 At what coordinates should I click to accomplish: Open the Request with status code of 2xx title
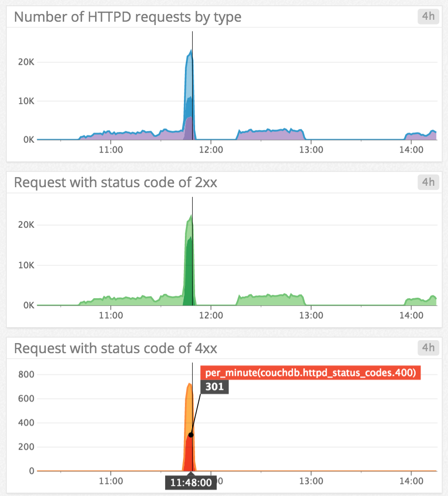116,182
